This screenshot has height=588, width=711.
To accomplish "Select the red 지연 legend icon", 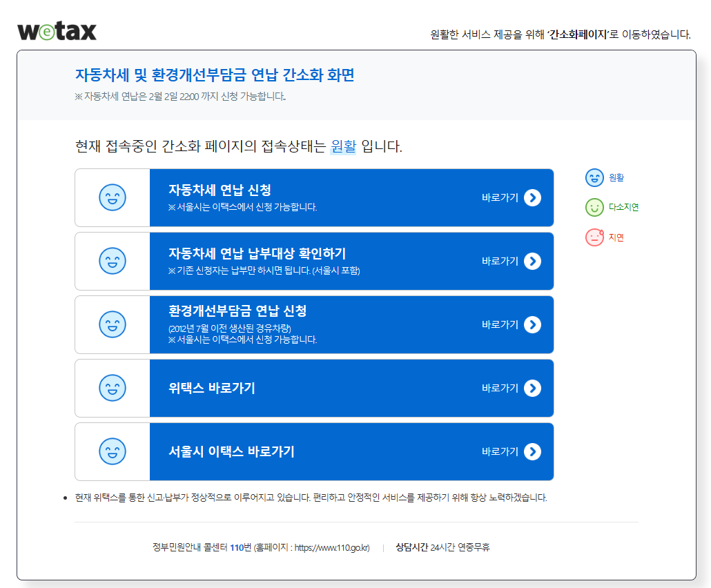I will pyautogui.click(x=594, y=237).
